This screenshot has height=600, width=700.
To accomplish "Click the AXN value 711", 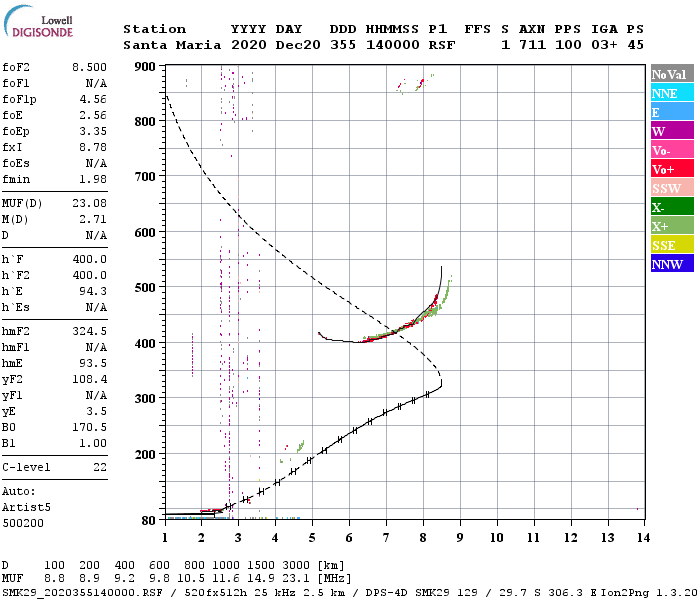I will click(532, 45).
